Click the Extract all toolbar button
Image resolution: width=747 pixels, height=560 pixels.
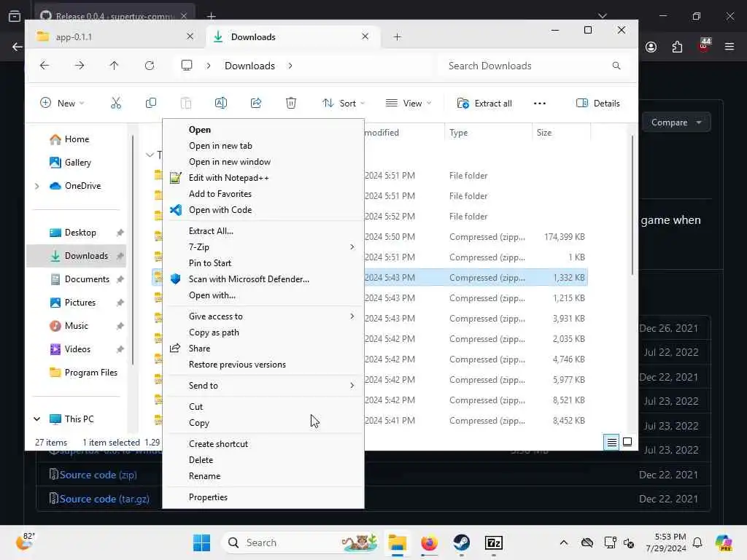484,104
